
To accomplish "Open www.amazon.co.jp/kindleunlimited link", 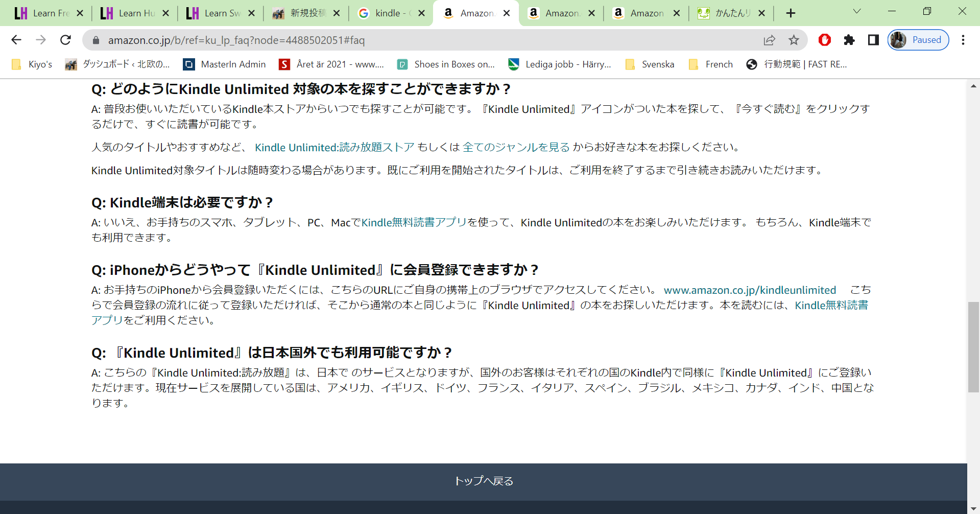I will pyautogui.click(x=750, y=290).
